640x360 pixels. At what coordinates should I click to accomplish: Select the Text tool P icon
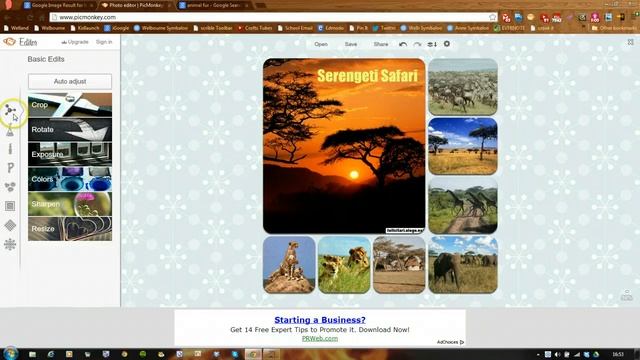tap(10, 168)
